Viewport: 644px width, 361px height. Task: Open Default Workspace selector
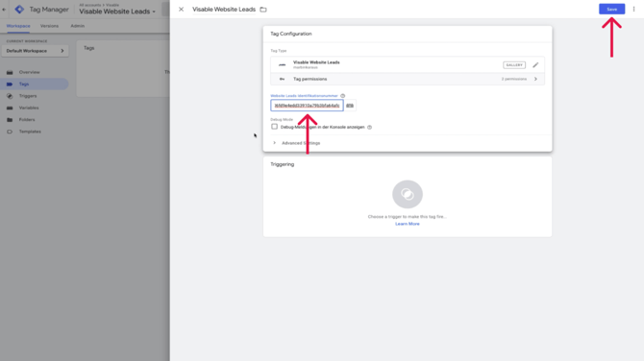point(35,51)
